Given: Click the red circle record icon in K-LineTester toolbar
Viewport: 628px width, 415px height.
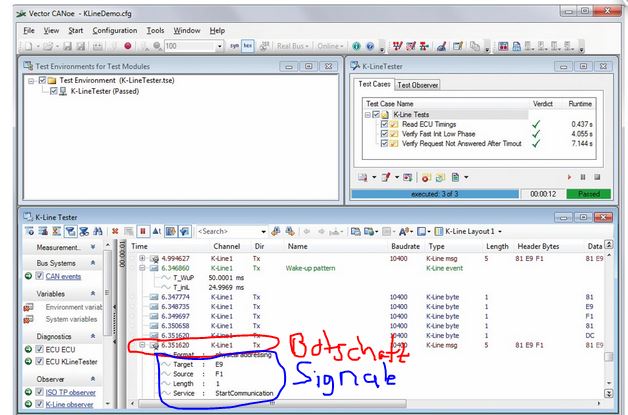Looking at the screenshot, I should point(426,177).
